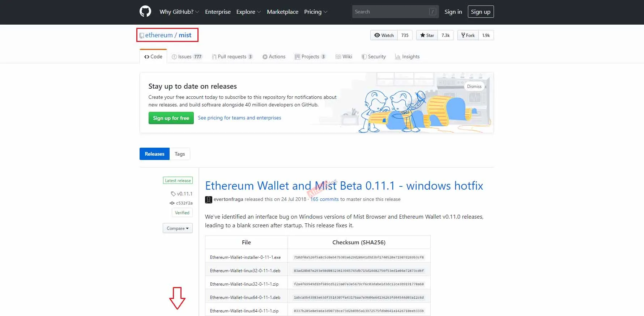Image resolution: width=644 pixels, height=316 pixels.
Task: Open the evertonfraga profile link
Action: 228,199
